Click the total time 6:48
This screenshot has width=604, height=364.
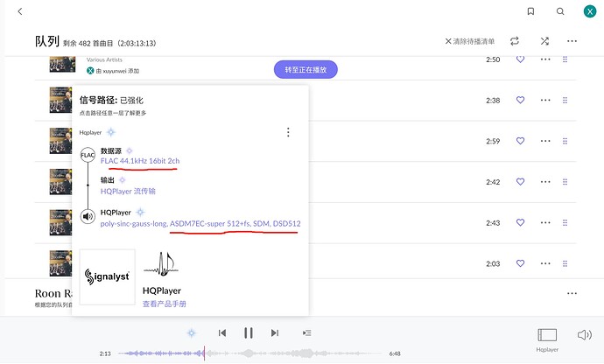point(395,353)
